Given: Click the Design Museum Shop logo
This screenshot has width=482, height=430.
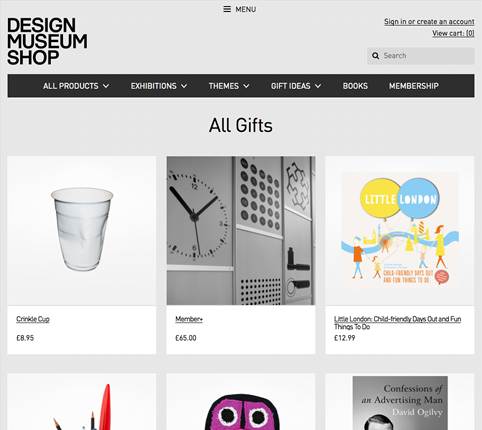Looking at the screenshot, I should 47,41.
